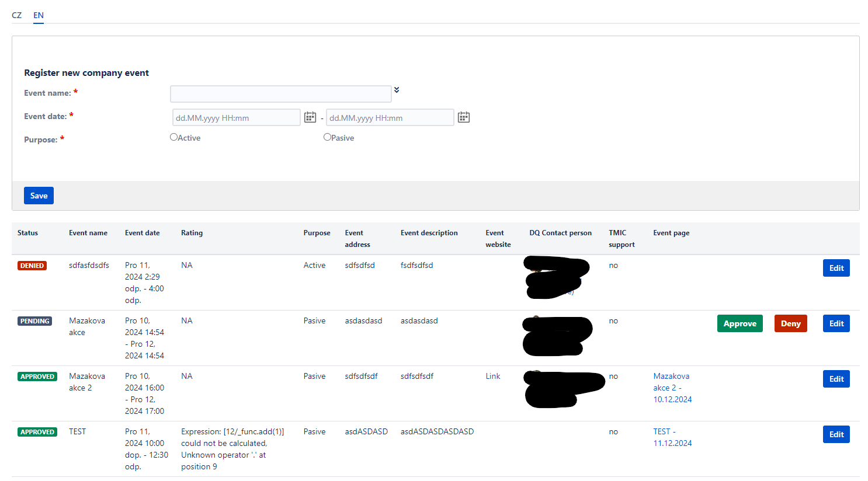This screenshot has height=481, width=868.
Task: Deny the pending Mazakova akce event
Action: point(790,323)
